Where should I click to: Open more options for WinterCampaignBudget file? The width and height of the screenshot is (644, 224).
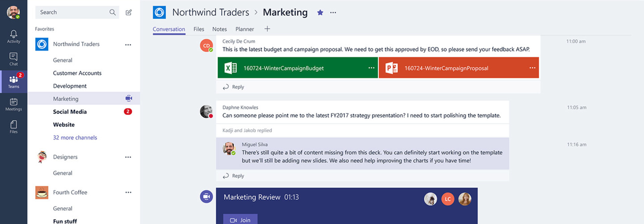[371, 68]
